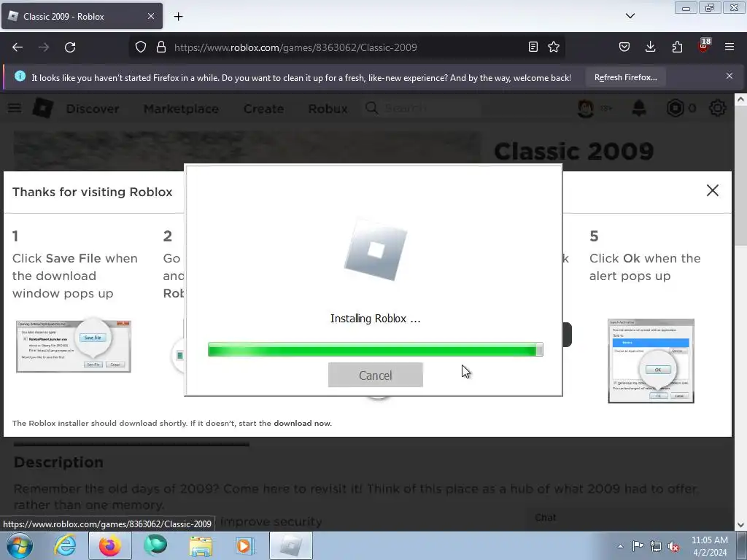
Task: Open uBlock extension with 18 badge
Action: point(704,46)
